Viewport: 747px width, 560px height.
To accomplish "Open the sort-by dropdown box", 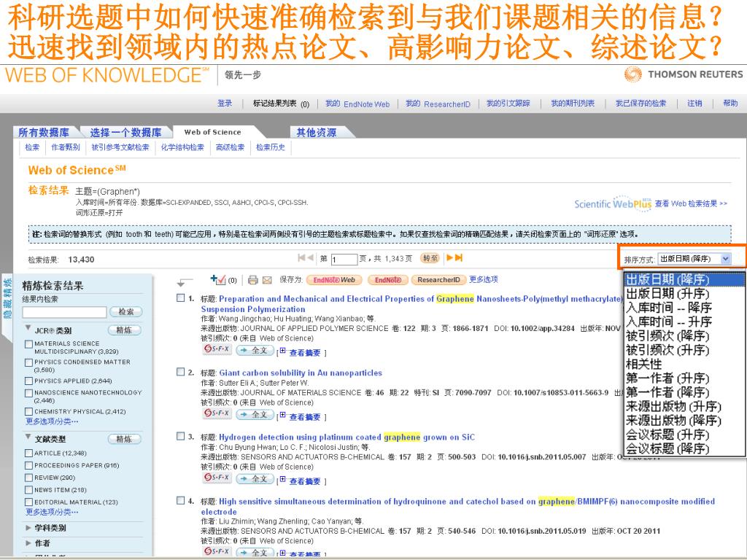I will [x=694, y=259].
